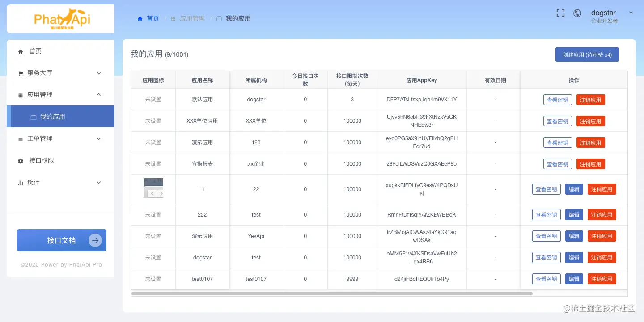Image resolution: width=644 pixels, height=322 pixels.
Task: Click 注销应用 for test0107
Action: click(x=602, y=279)
